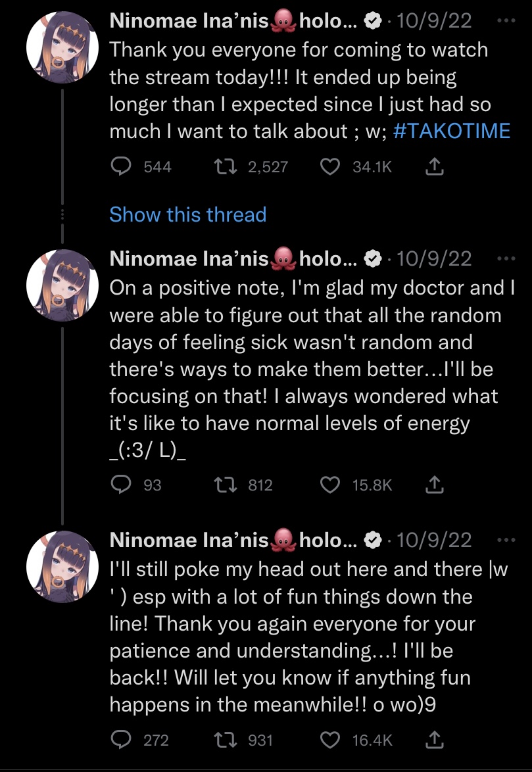Image resolution: width=532 pixels, height=772 pixels.
Task: Share the 'I'll be back' tweet
Action: click(434, 740)
